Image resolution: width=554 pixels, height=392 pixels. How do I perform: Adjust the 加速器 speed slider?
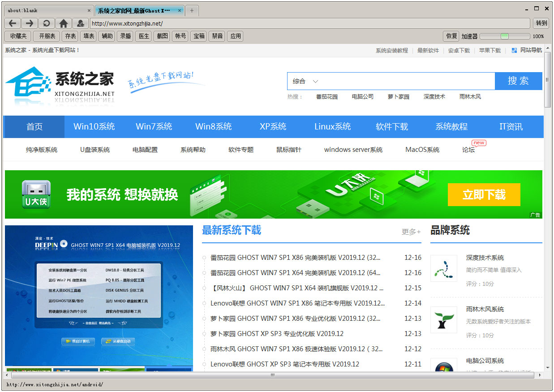[505, 36]
